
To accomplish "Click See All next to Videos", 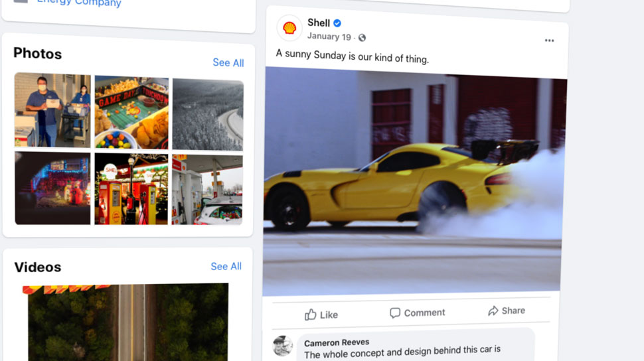I will point(226,266).
